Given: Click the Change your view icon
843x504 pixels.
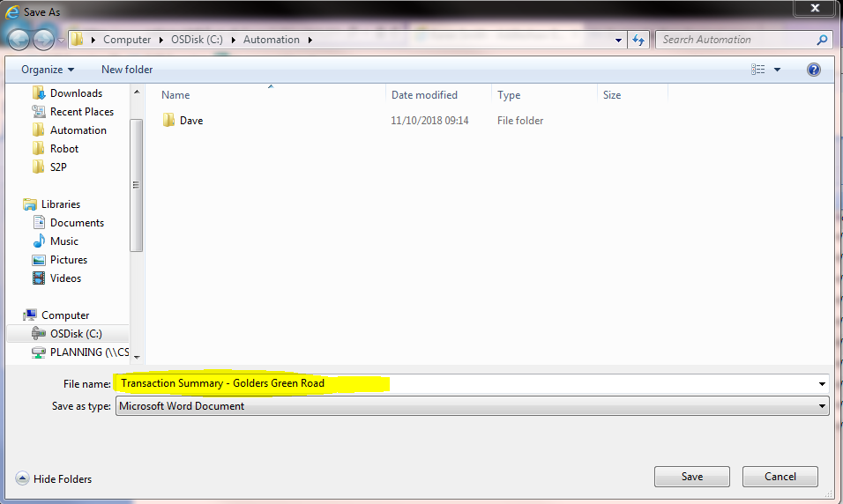Looking at the screenshot, I should pos(758,70).
